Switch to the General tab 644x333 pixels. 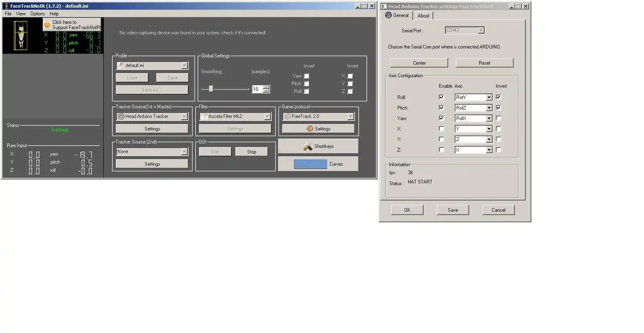(397, 15)
